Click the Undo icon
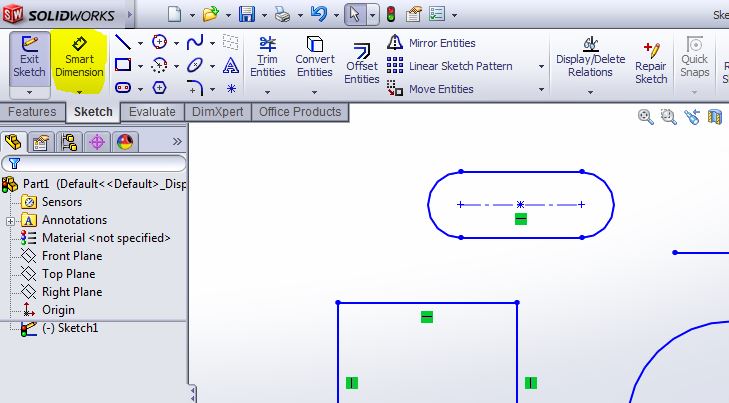729x403 pixels. click(x=318, y=14)
